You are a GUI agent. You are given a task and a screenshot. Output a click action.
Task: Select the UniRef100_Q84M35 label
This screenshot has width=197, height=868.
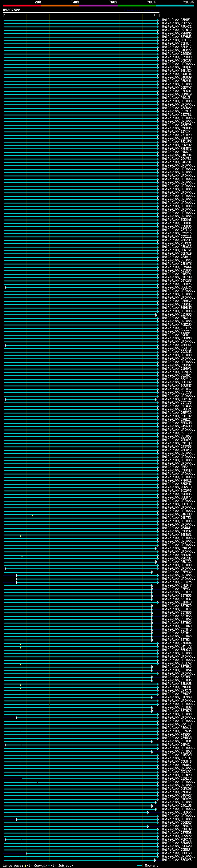tap(177, 738)
